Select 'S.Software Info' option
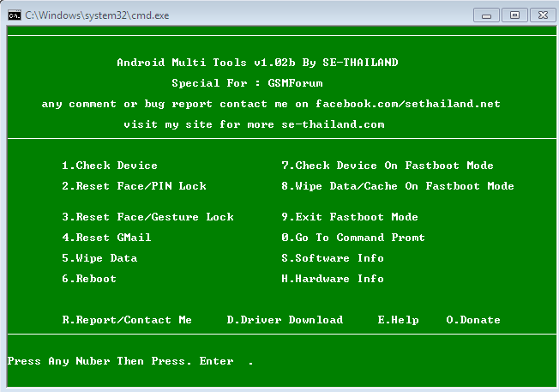This screenshot has height=392, width=559. pyautogui.click(x=333, y=258)
